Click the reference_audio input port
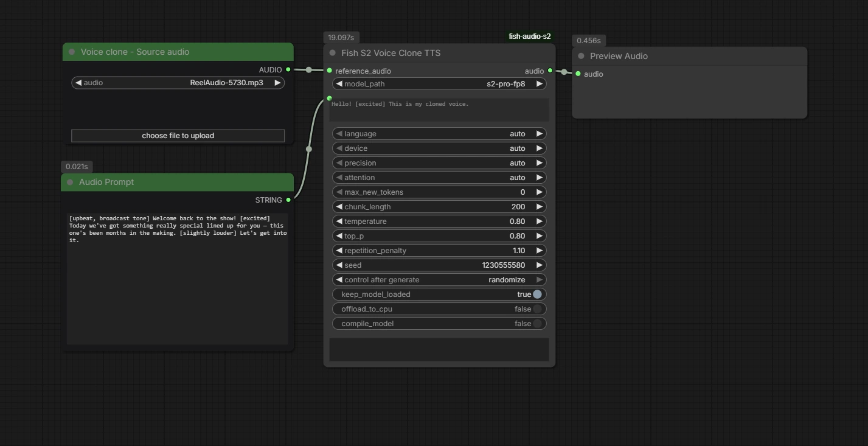The image size is (868, 446). coord(330,71)
